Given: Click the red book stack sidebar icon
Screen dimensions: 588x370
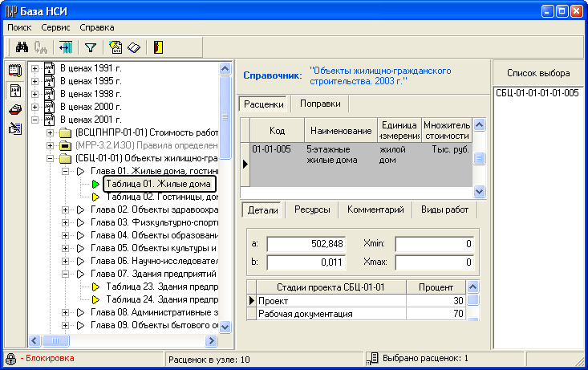Looking at the screenshot, I should click(x=14, y=109).
